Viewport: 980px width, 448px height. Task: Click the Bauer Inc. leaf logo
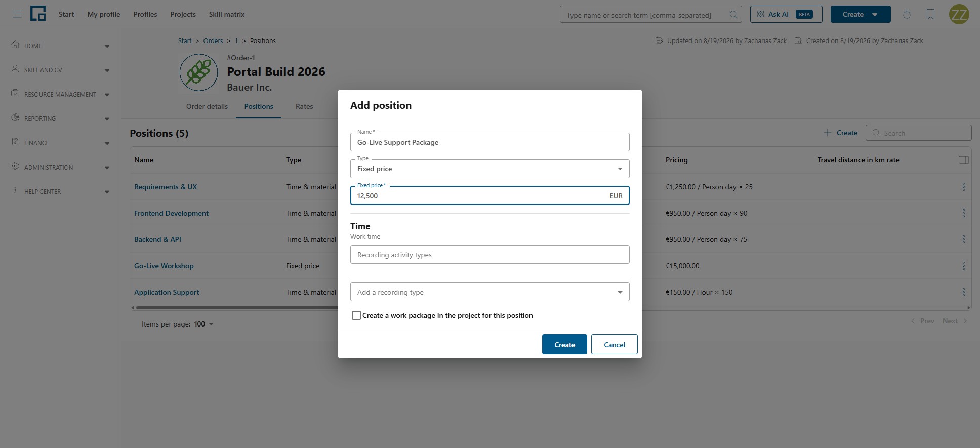pyautogui.click(x=199, y=72)
